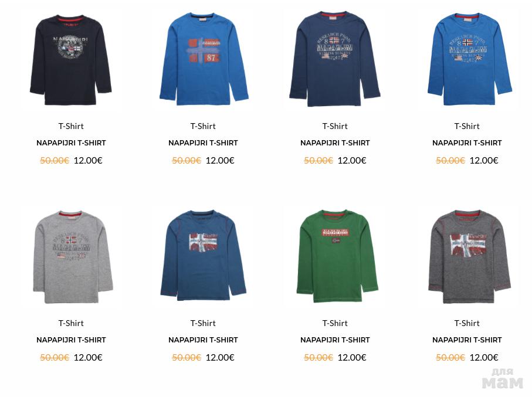Open the light gray Napapijri shirt image
The height and width of the screenshot is (397, 532).
point(73,257)
